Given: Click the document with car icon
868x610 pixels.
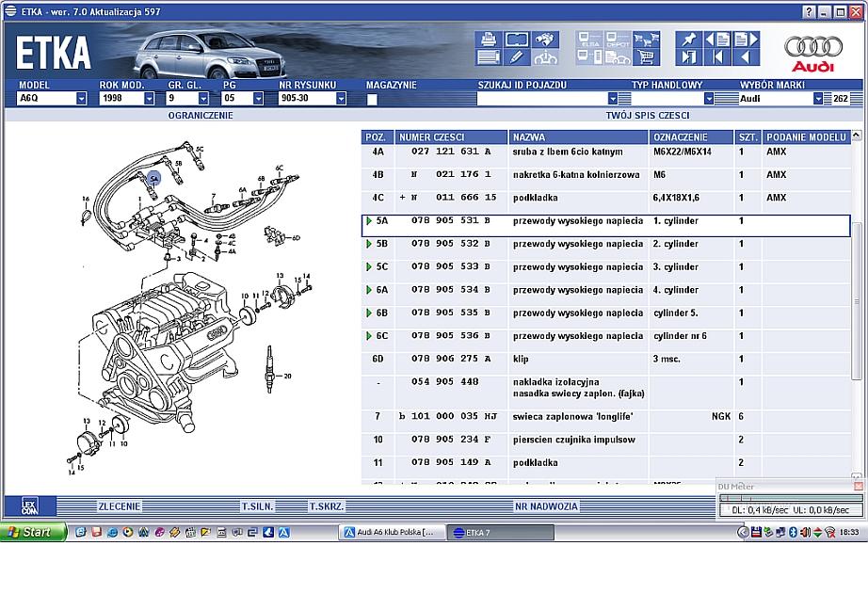Looking at the screenshot, I should tap(618, 57).
